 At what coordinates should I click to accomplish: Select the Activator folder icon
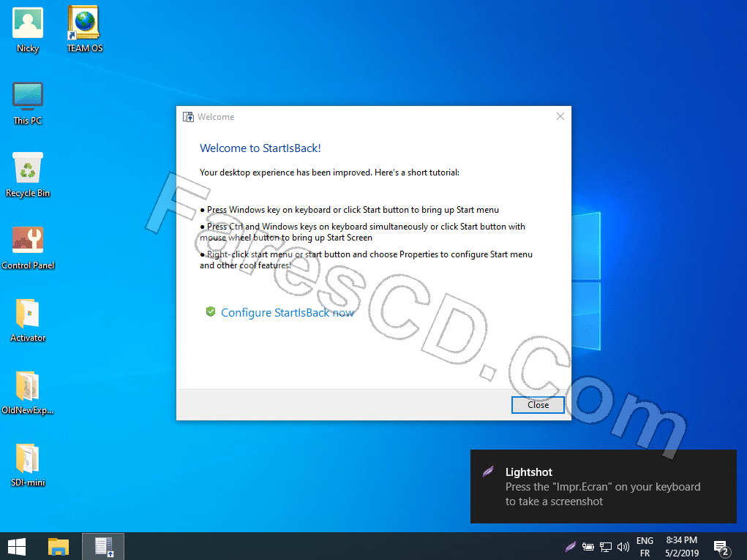28,320
